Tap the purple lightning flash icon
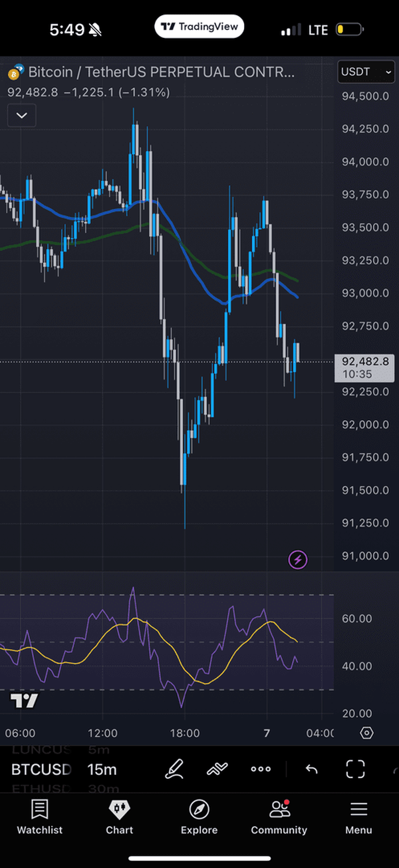Screen dimensions: 399x868 (x=297, y=560)
